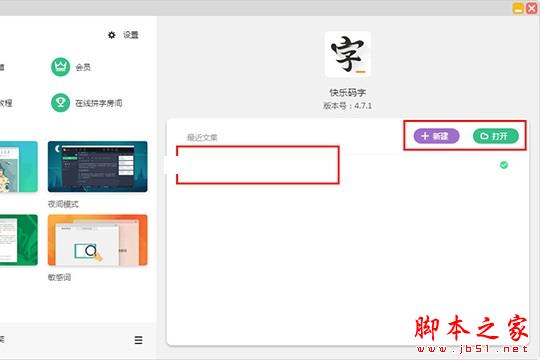Screen dimensions: 540x360
Task: Click the 夜间模式 caption
Action: [63, 204]
